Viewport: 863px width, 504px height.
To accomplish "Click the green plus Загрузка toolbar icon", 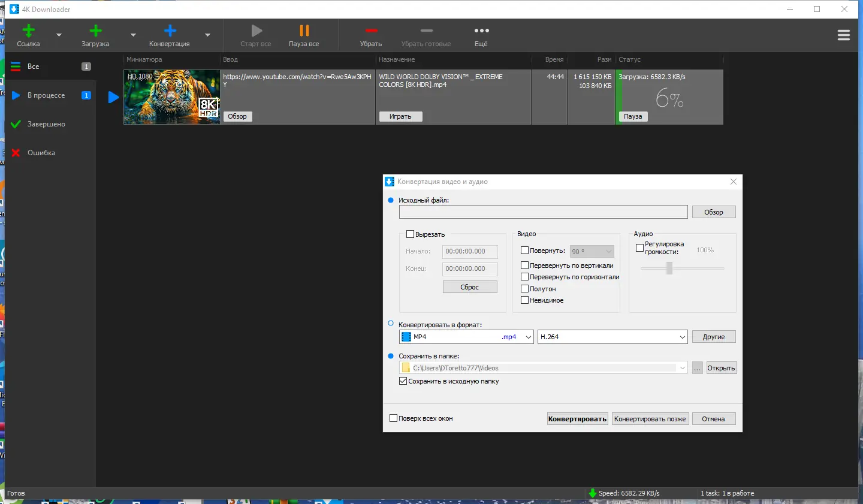I will click(x=95, y=31).
